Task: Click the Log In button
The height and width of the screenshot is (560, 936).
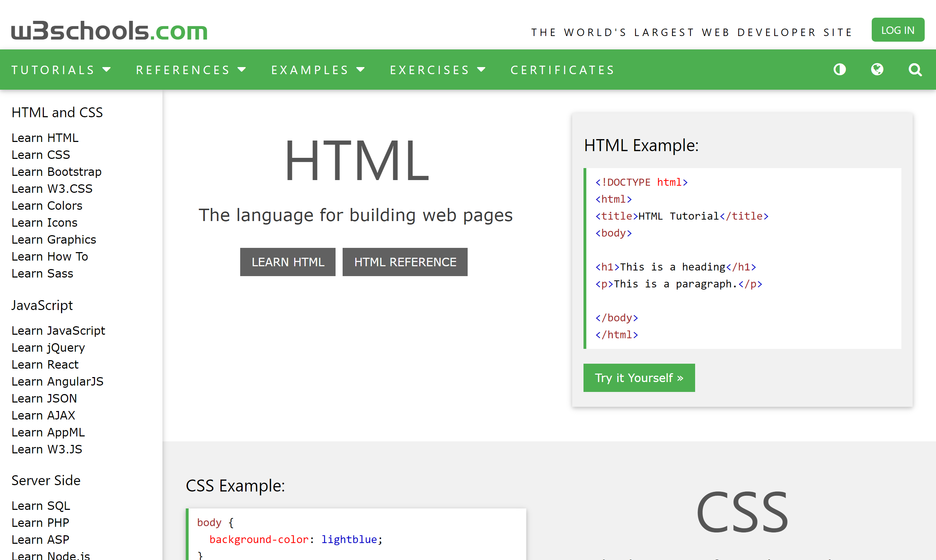Action: (898, 30)
